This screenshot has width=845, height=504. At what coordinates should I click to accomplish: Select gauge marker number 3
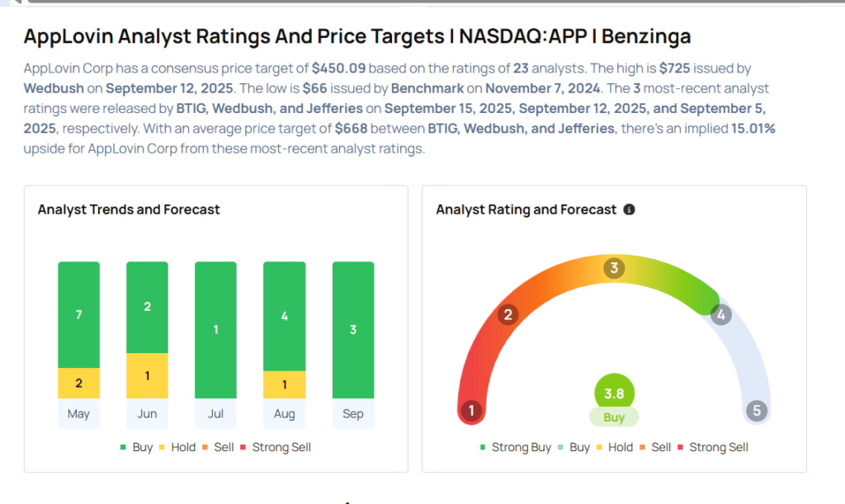[x=613, y=268]
